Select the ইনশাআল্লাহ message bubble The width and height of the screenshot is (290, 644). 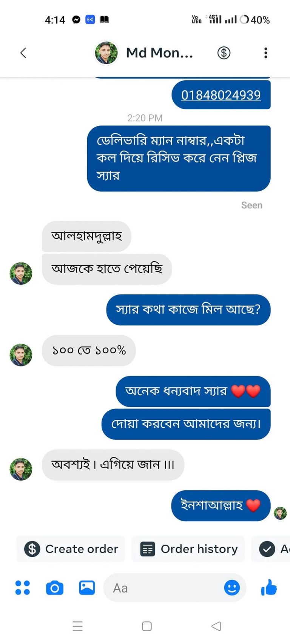point(221,505)
